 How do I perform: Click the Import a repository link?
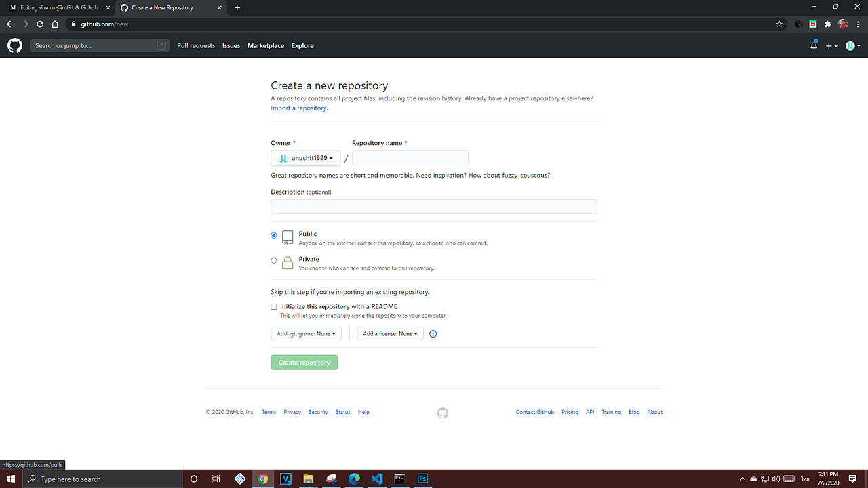point(298,108)
